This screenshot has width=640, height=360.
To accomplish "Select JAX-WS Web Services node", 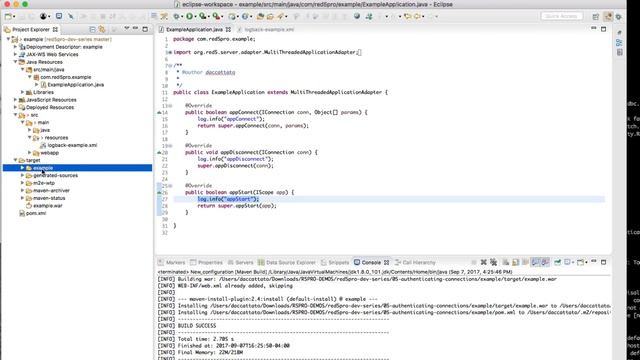I will pyautogui.click(x=52, y=54).
